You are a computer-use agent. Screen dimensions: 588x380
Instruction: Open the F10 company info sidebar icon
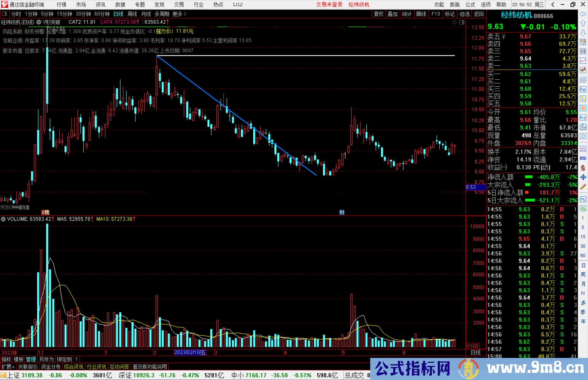pyautogui.click(x=583, y=89)
